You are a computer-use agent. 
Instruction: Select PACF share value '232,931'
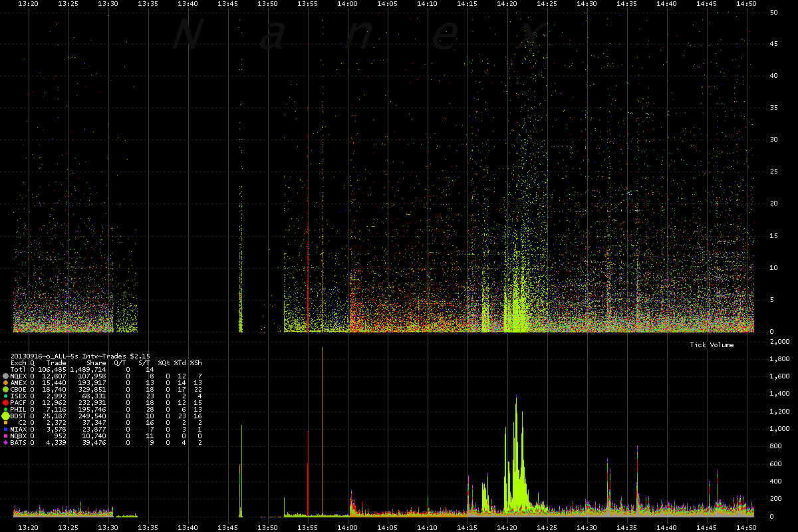[x=92, y=403]
